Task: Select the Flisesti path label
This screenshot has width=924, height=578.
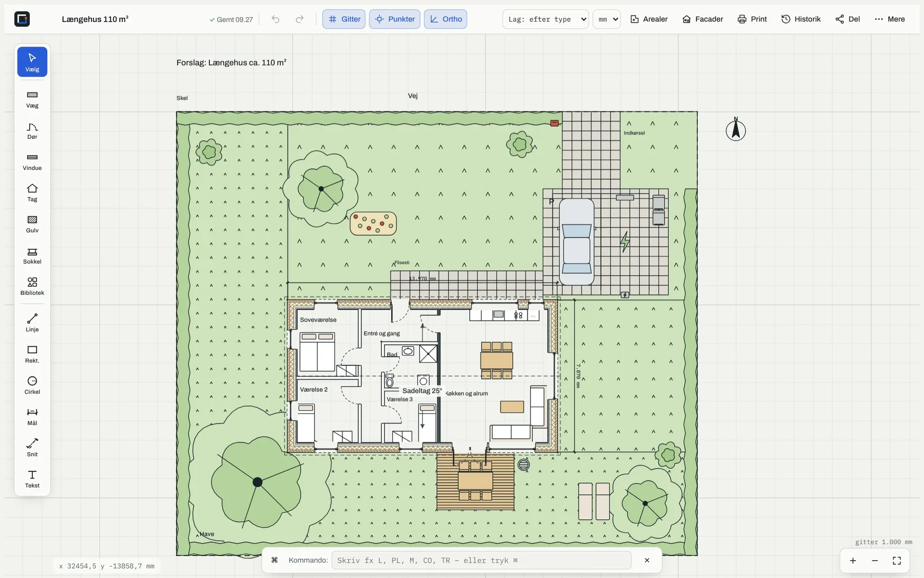Action: click(402, 263)
